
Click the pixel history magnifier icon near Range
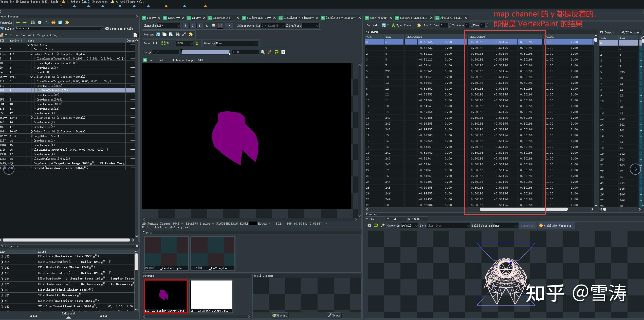point(263,52)
